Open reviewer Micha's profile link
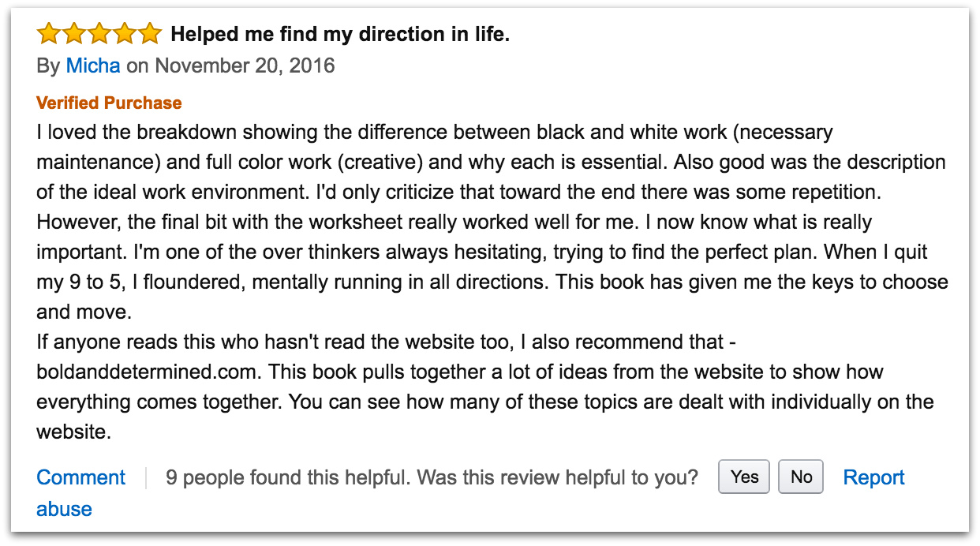Viewport: 980px width, 546px height. [93, 65]
